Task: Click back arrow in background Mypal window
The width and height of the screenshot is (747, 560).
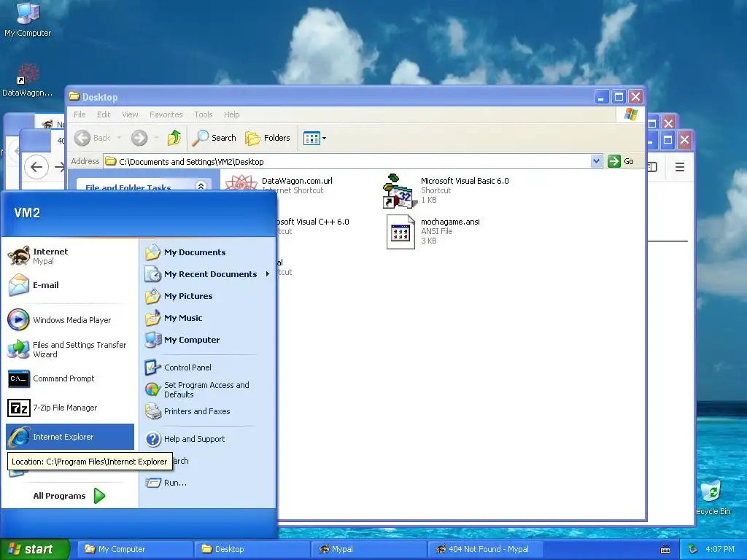Action: pos(36,167)
